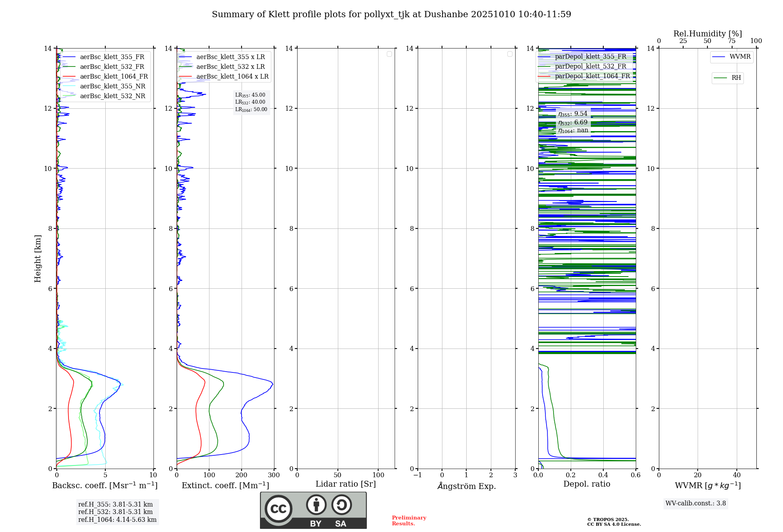
Task: Click the TROPOS 2025 CC BY SA license text
Action: (x=613, y=522)
